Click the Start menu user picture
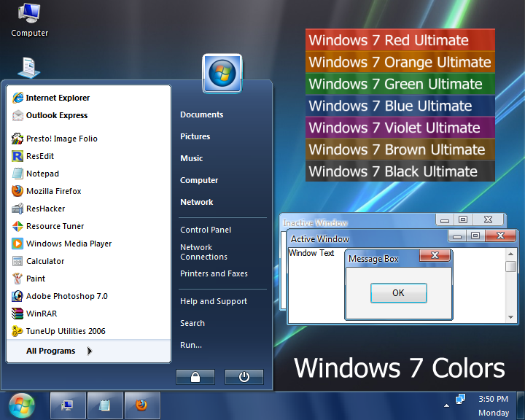The image size is (525, 420). click(x=222, y=74)
